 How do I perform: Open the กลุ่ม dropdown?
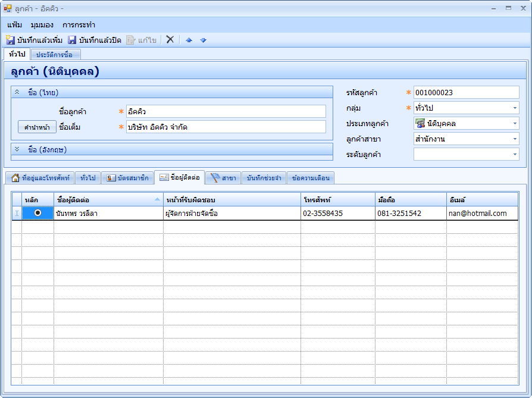pos(514,108)
